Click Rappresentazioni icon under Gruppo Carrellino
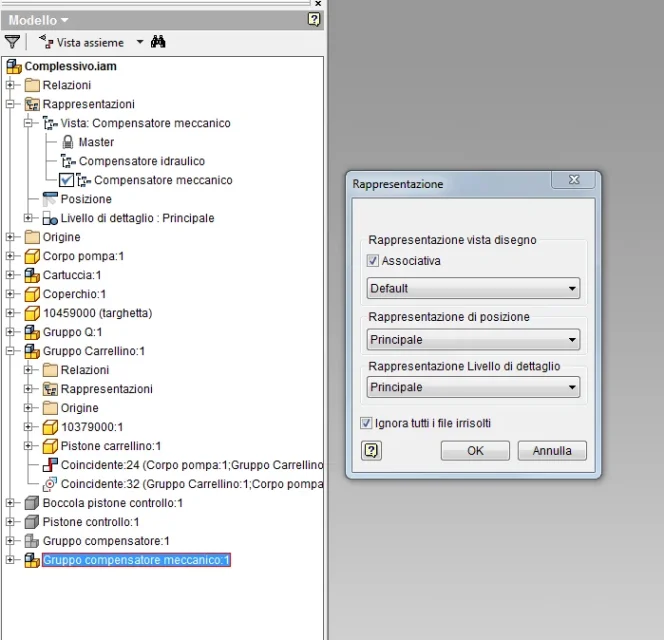This screenshot has height=640, width=664. (x=50, y=389)
